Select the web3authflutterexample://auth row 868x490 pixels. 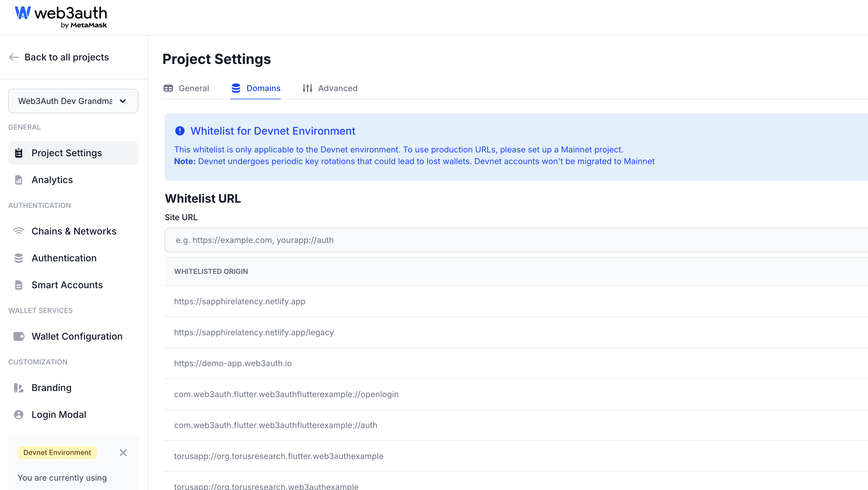click(516, 425)
